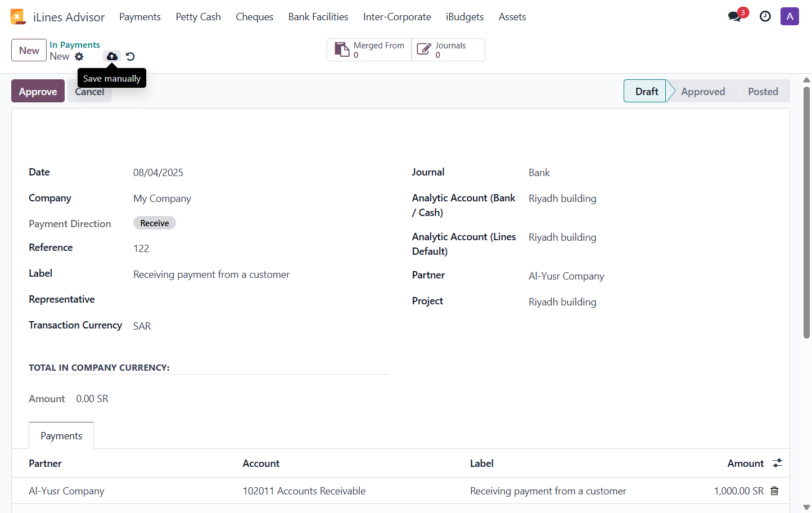Open Merged From smart button
The height and width of the screenshot is (513, 812).
click(x=369, y=49)
